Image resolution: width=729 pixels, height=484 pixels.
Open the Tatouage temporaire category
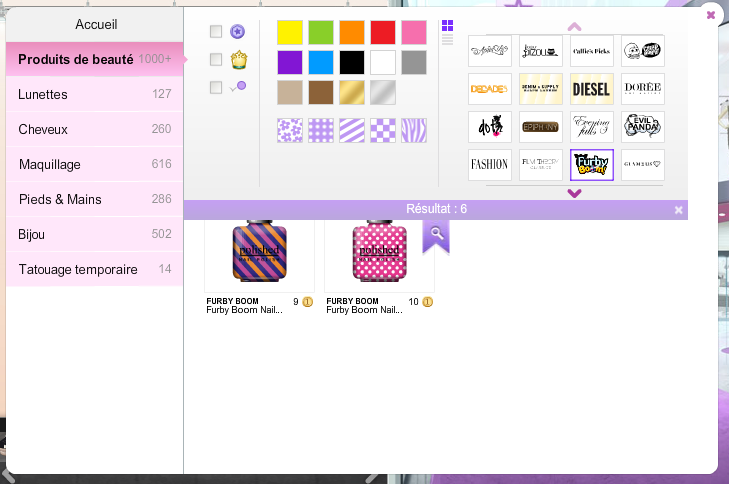(95, 269)
